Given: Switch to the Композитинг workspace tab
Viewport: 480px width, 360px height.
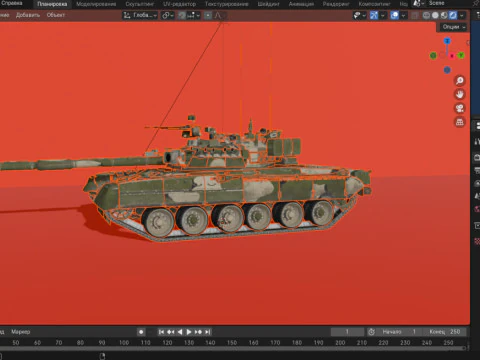Looking at the screenshot, I should pyautogui.click(x=374, y=4).
